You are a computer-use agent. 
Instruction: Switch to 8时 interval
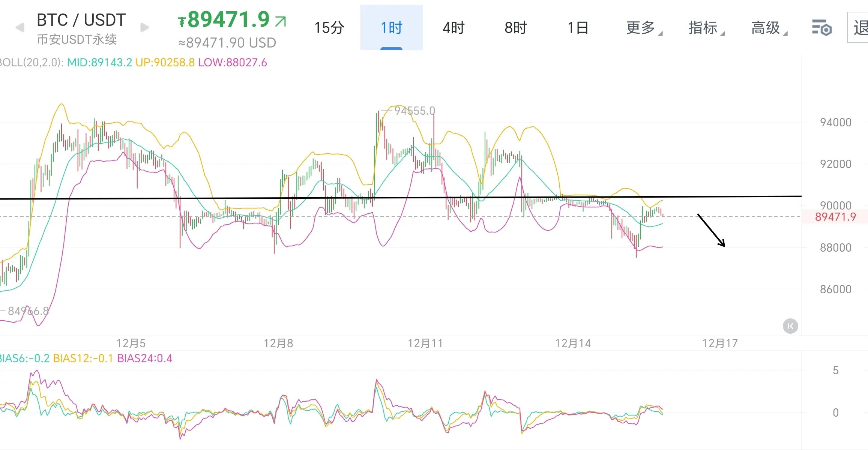click(515, 28)
